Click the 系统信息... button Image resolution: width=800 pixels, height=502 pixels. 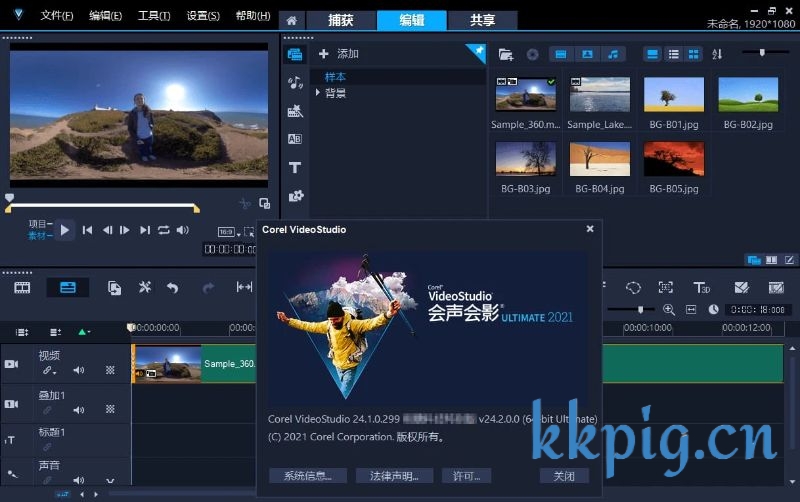(x=308, y=476)
